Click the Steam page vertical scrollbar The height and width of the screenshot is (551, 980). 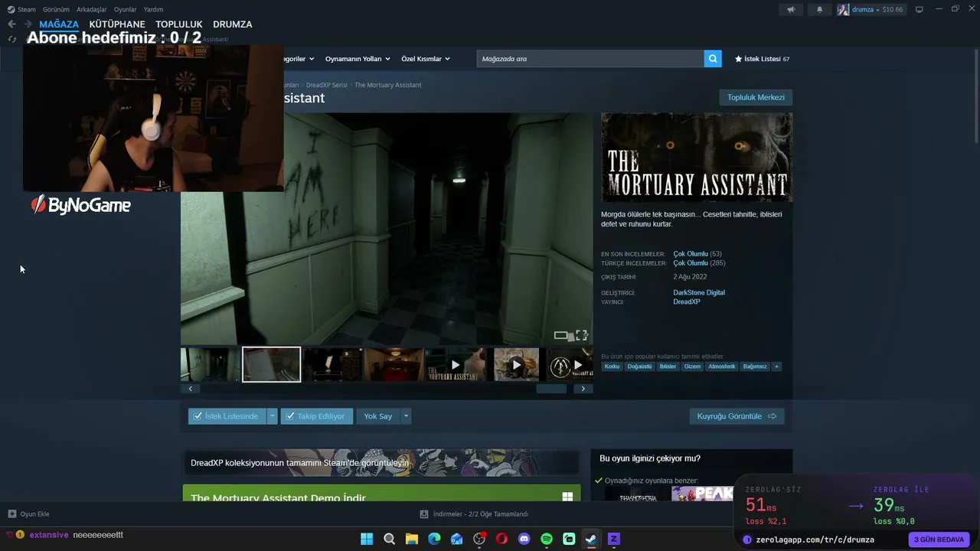click(975, 96)
